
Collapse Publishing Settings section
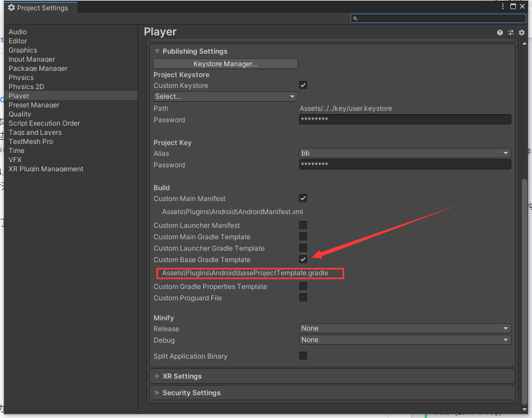[x=157, y=51]
